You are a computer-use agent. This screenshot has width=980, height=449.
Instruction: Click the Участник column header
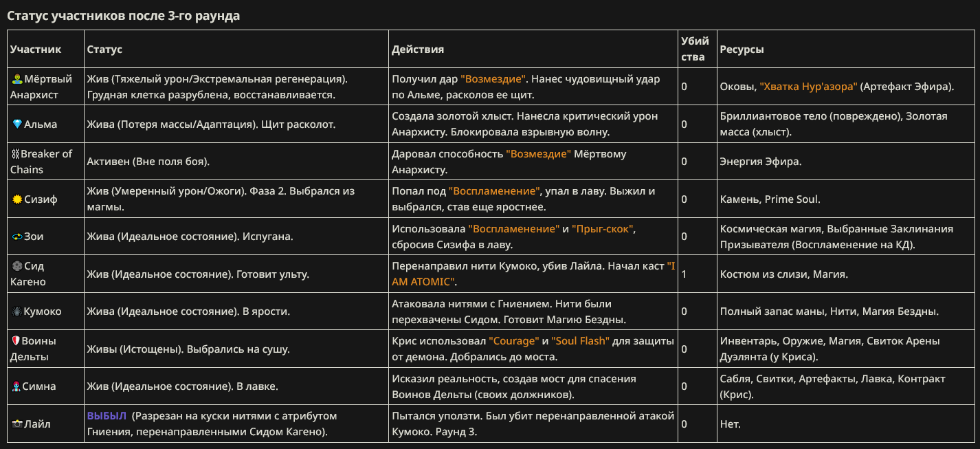point(36,50)
